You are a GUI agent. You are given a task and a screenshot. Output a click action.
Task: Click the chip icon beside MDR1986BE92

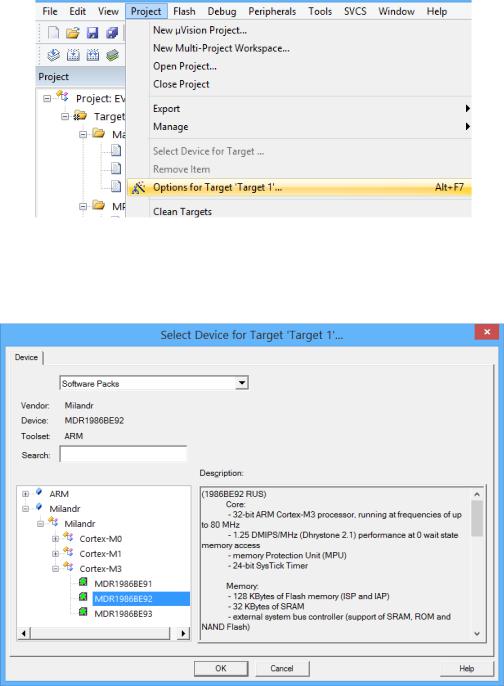click(83, 597)
